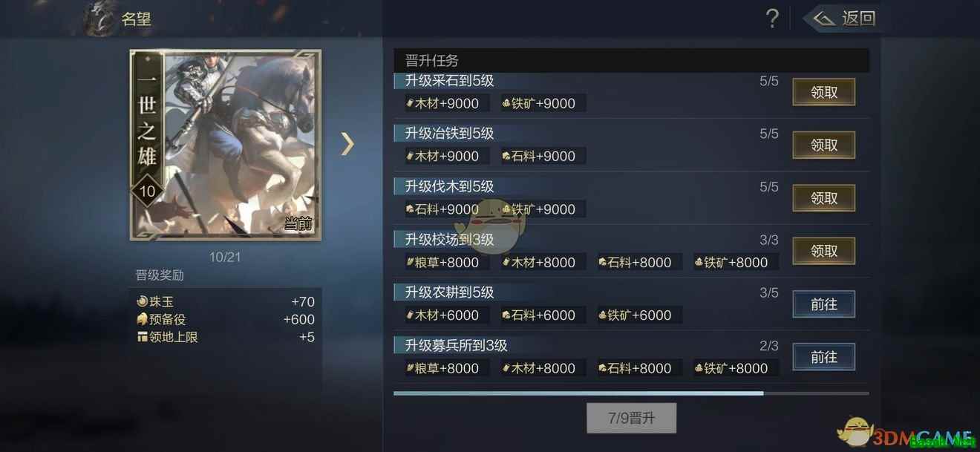Claim reward for 升级采石到5级 task
980x452 pixels.
click(824, 92)
